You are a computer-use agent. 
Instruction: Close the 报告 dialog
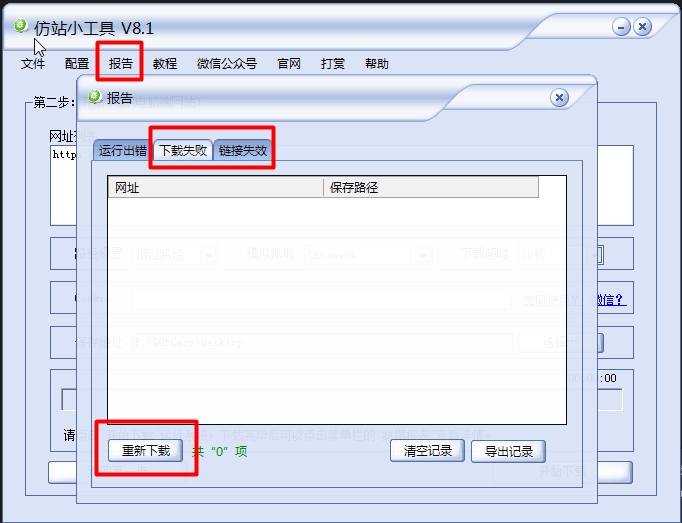tap(559, 97)
